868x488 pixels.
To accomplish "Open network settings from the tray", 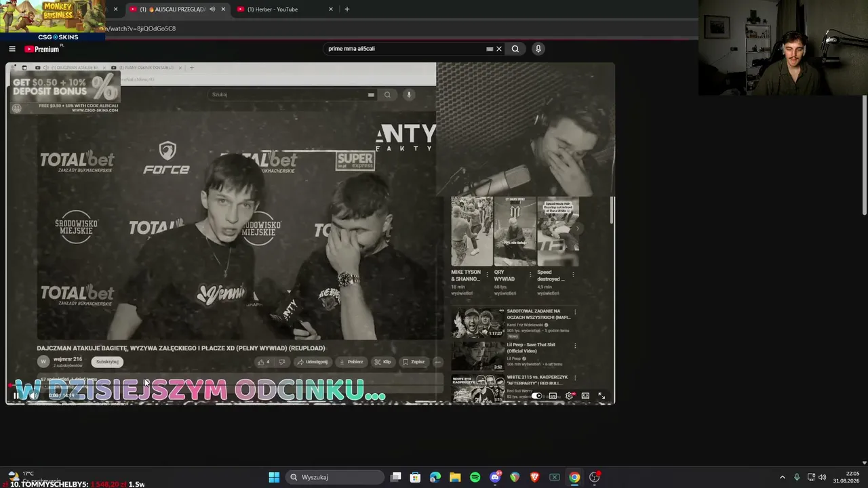I will (x=811, y=477).
